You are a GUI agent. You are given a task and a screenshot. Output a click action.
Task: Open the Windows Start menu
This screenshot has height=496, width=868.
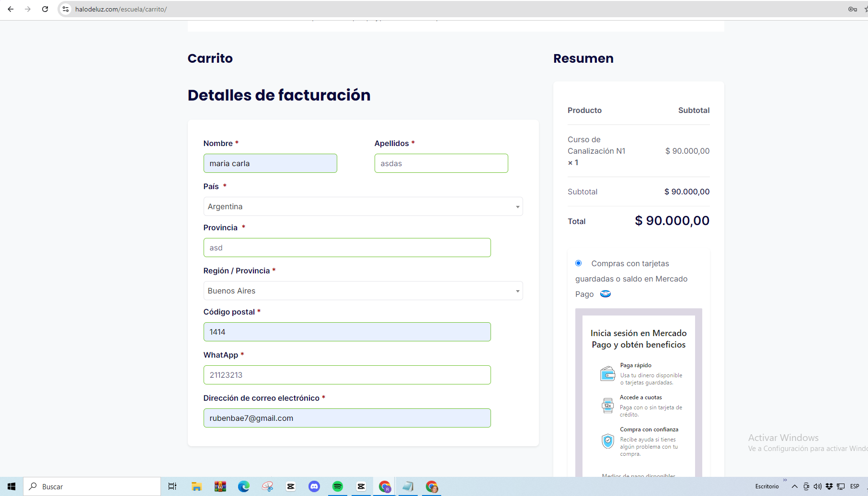coord(11,486)
